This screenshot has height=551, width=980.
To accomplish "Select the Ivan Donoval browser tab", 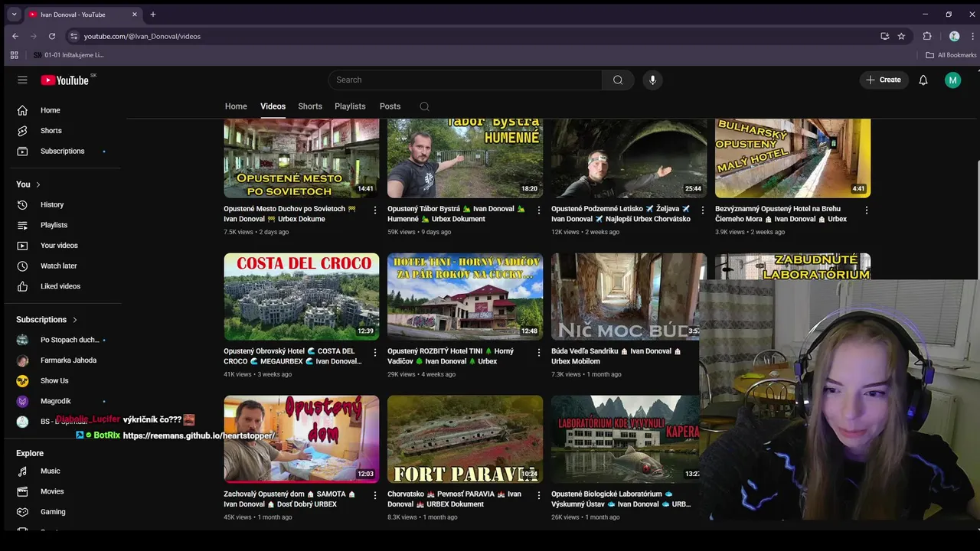I will (x=83, y=15).
